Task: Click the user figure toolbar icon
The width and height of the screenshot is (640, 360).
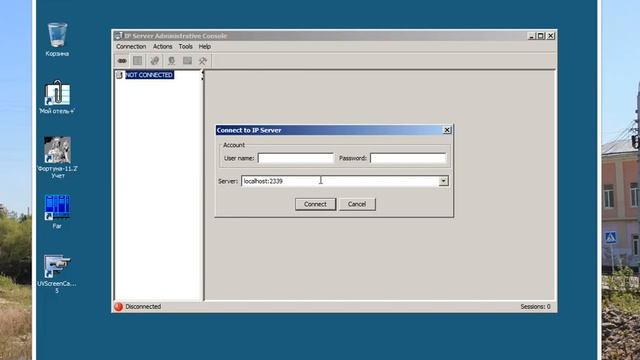Action: pos(171,61)
